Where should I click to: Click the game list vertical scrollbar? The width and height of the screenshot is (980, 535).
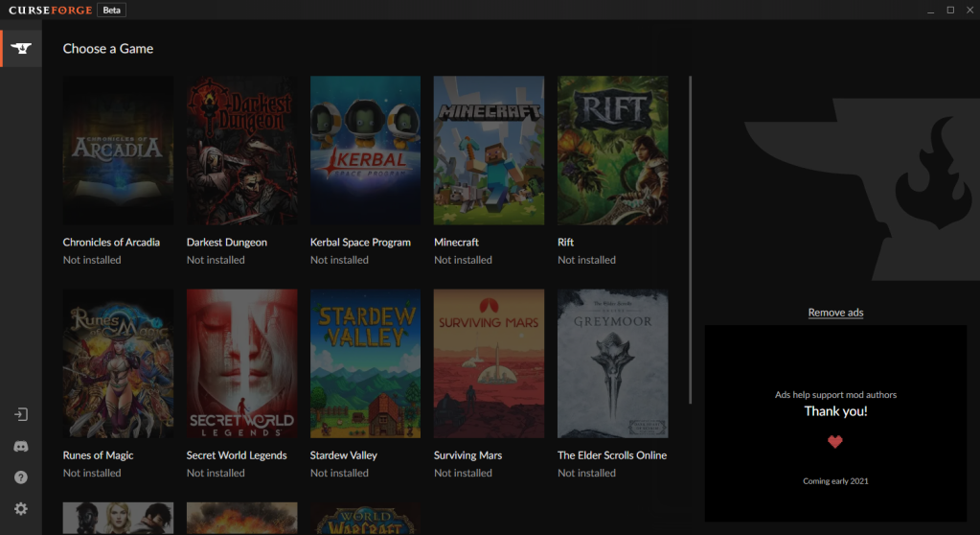coord(691,240)
